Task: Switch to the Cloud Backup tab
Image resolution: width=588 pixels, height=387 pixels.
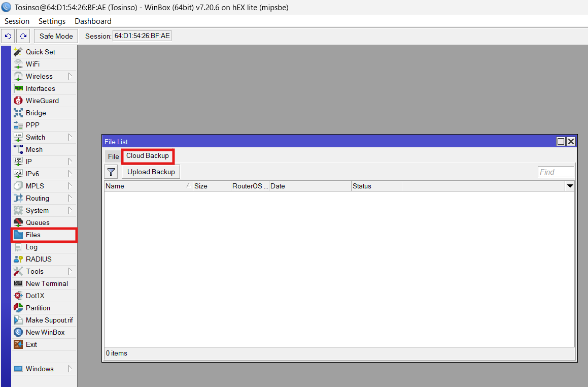Action: tap(147, 156)
